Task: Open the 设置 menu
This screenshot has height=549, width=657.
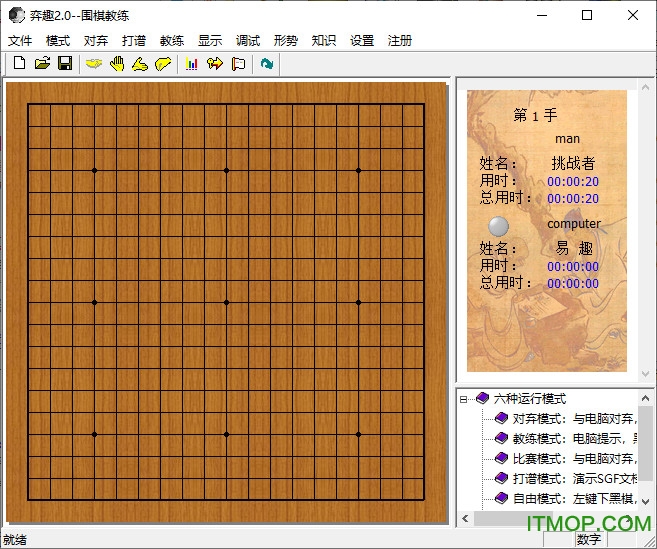Action: click(362, 41)
